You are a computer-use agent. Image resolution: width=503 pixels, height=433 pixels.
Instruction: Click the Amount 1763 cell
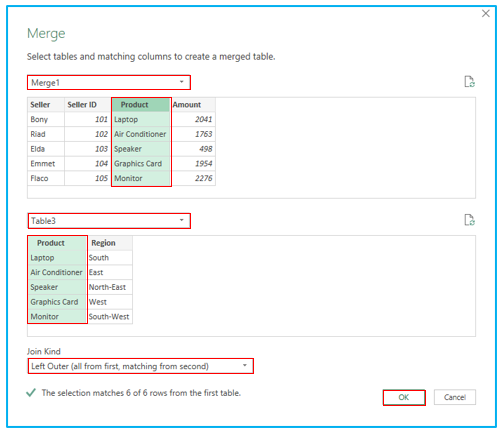[194, 134]
